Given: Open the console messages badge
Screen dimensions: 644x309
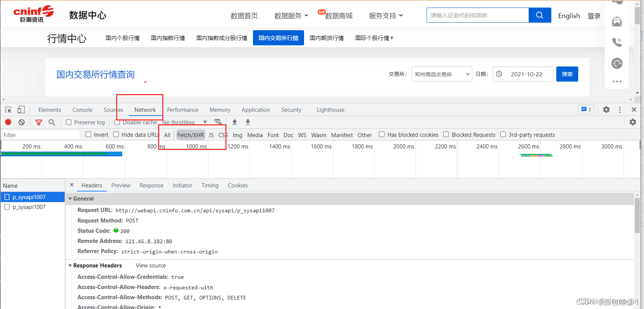Looking at the screenshot, I should click(586, 110).
